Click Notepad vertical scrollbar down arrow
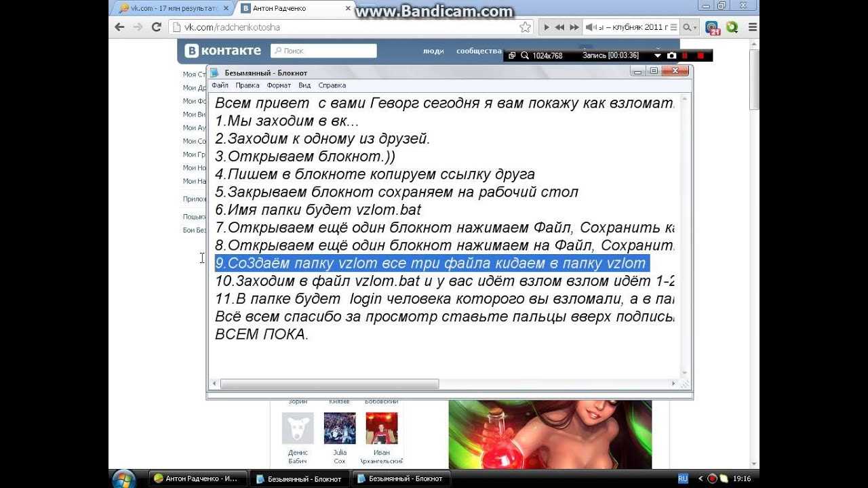Viewport: 868px width, 488px height. 685,372
